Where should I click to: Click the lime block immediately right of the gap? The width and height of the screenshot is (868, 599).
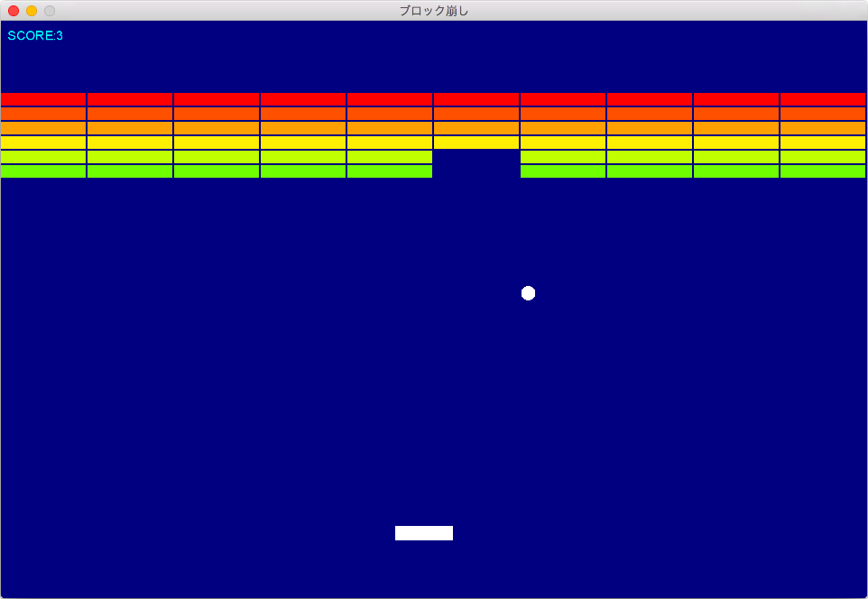click(x=563, y=157)
